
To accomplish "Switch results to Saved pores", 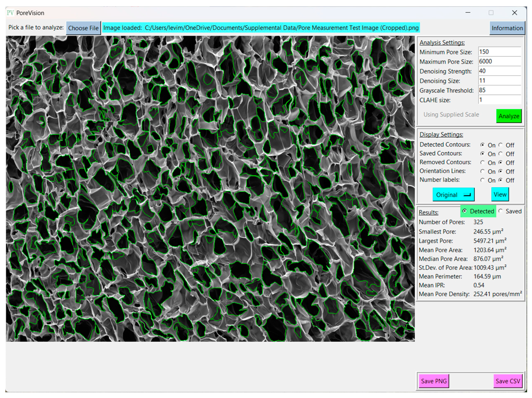I will (x=501, y=211).
